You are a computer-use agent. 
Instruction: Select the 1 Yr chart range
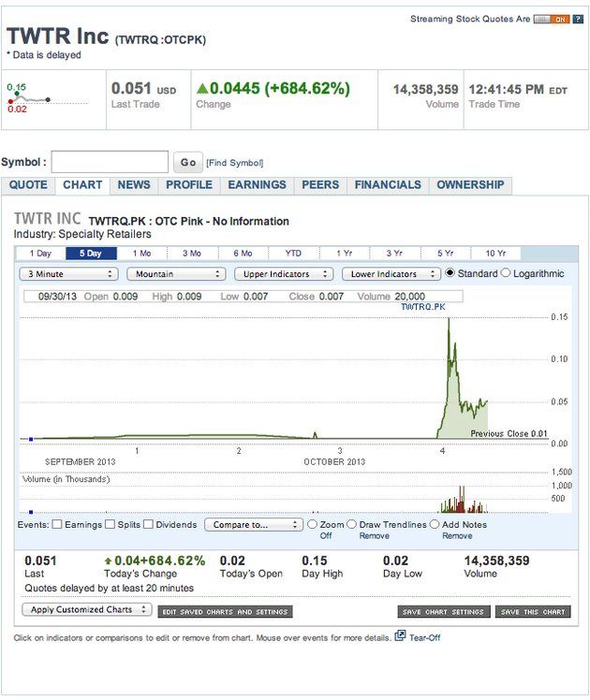click(345, 253)
